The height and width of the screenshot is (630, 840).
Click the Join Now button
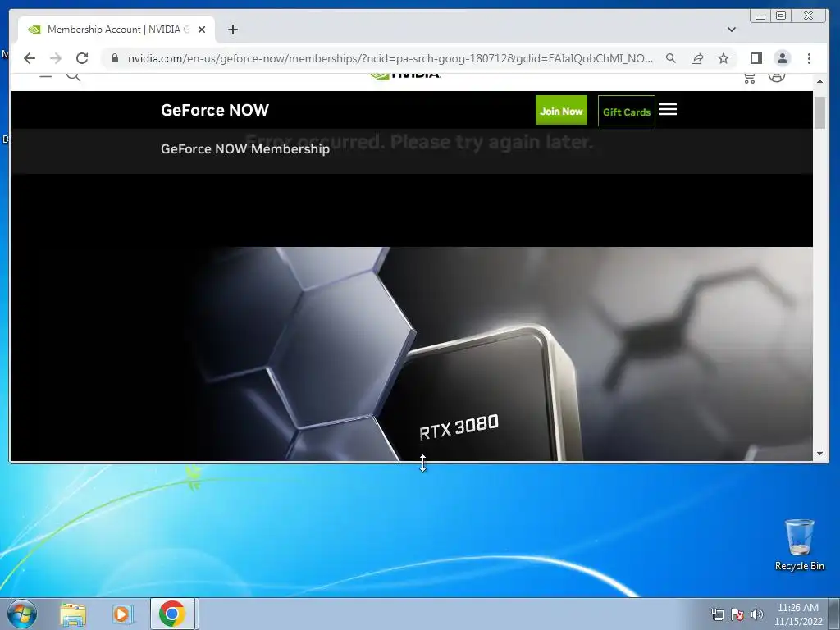[561, 111]
